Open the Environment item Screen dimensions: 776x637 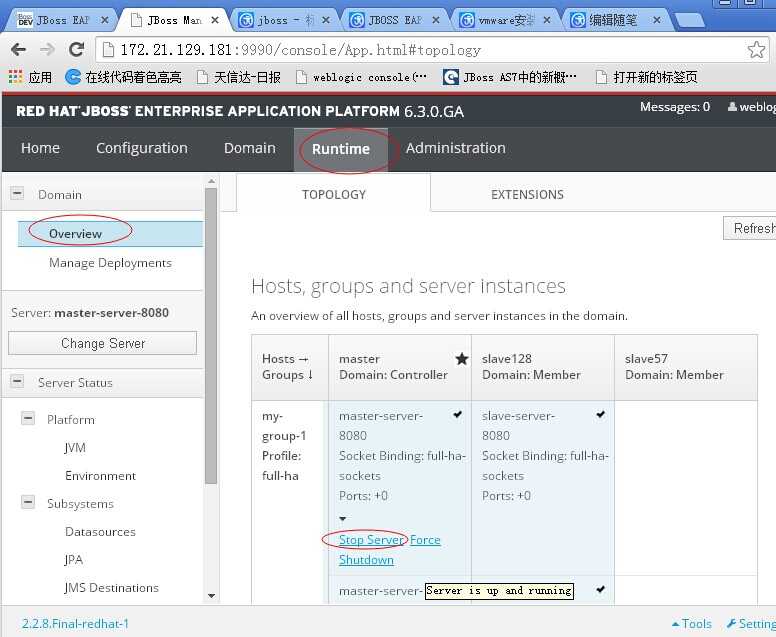click(100, 476)
